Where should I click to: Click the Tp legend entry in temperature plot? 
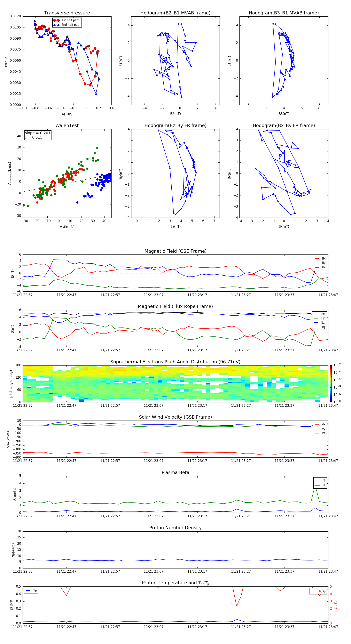pos(31,591)
